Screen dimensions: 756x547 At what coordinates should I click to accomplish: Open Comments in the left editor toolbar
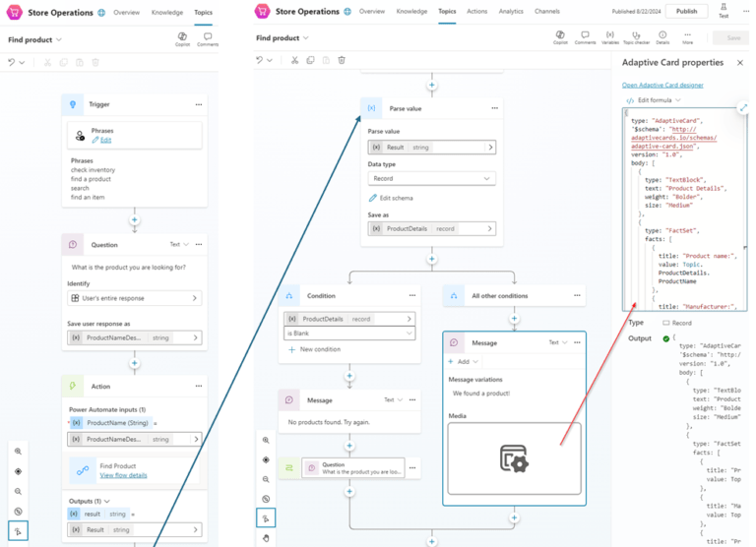point(208,39)
